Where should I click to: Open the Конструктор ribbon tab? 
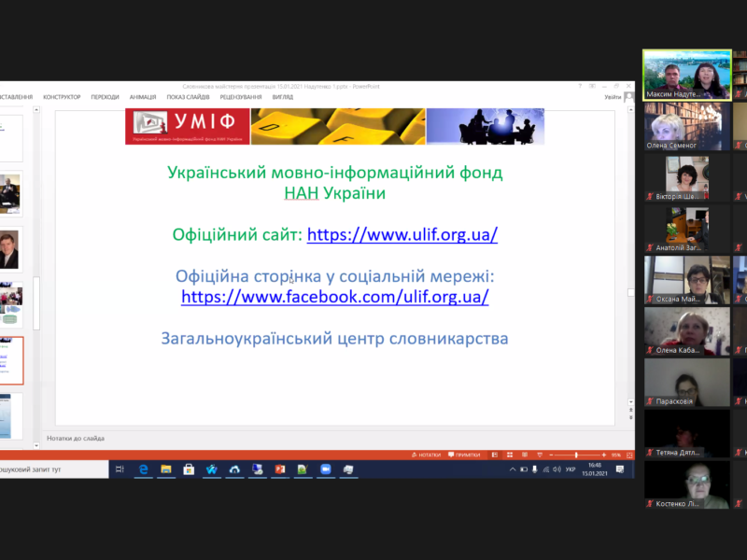click(62, 97)
